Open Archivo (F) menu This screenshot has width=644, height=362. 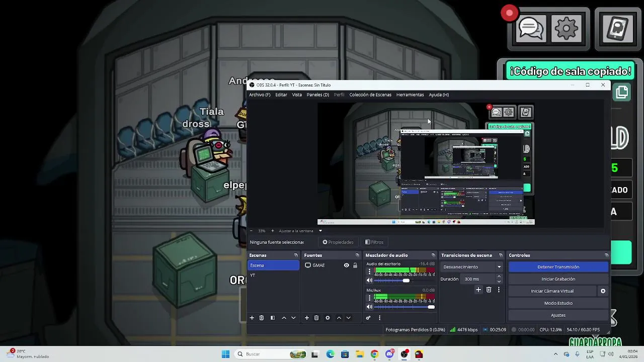coord(260,95)
